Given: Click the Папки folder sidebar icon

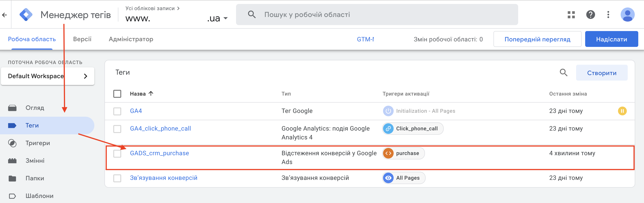Looking at the screenshot, I should [x=12, y=178].
